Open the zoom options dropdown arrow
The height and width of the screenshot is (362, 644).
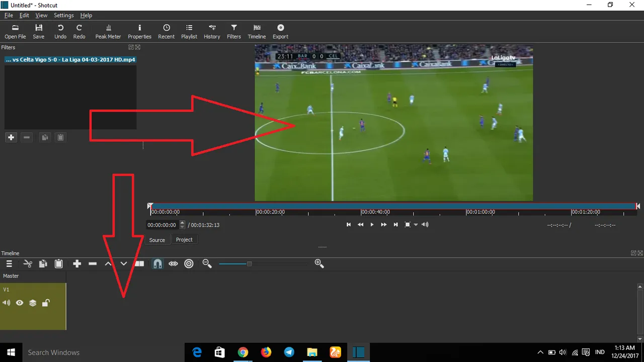pos(416,225)
